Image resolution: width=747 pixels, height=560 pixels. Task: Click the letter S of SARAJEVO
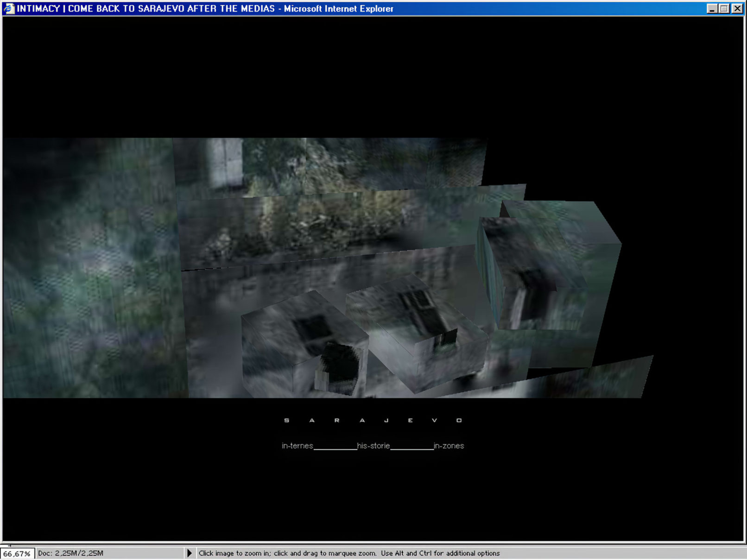pyautogui.click(x=287, y=421)
